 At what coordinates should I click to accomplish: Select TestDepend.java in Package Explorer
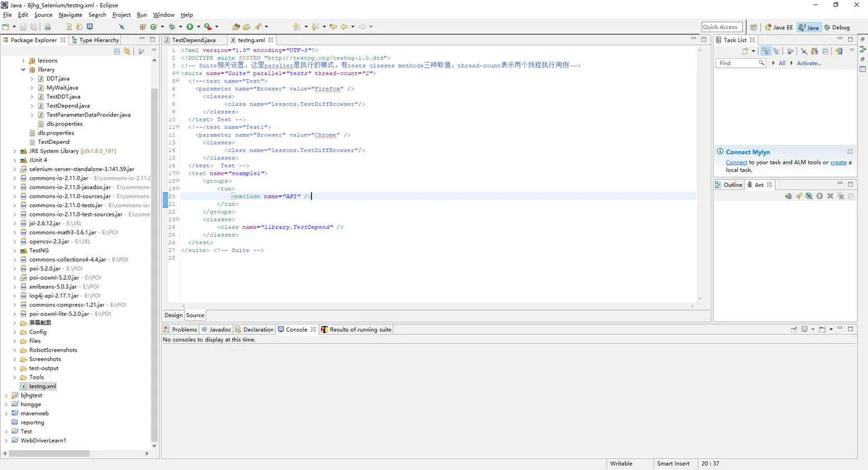[68, 105]
